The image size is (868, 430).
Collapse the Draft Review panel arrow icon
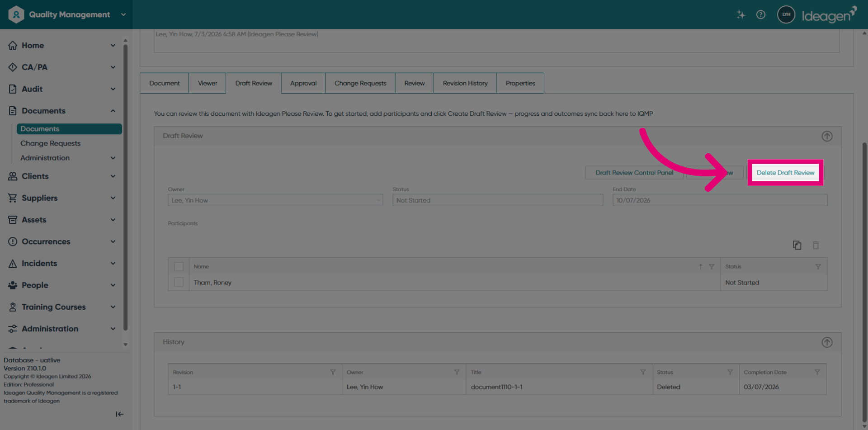pyautogui.click(x=827, y=136)
